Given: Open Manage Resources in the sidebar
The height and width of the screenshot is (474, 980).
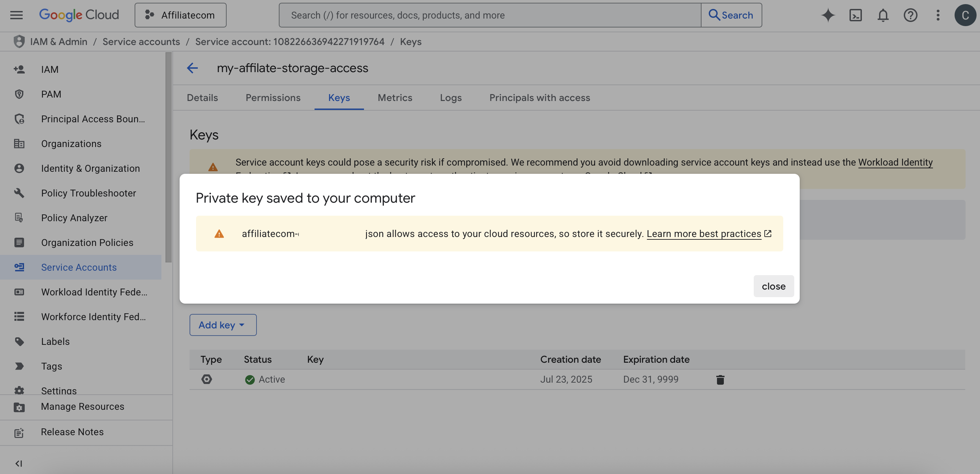Looking at the screenshot, I should (x=86, y=407).
